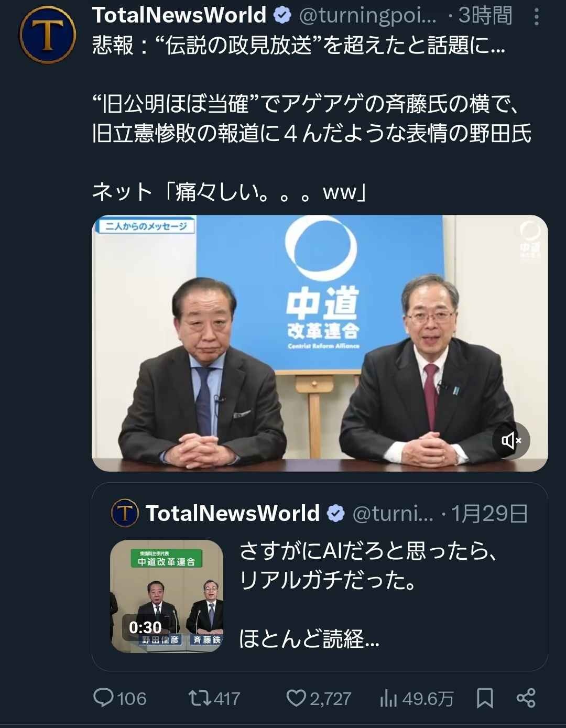Open the quoted post's 0:30 video thumbnail
The width and height of the screenshot is (566, 728).
tap(167, 596)
